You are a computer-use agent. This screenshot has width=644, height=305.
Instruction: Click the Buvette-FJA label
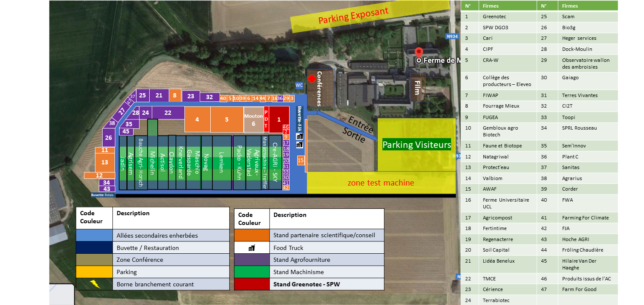click(299, 119)
